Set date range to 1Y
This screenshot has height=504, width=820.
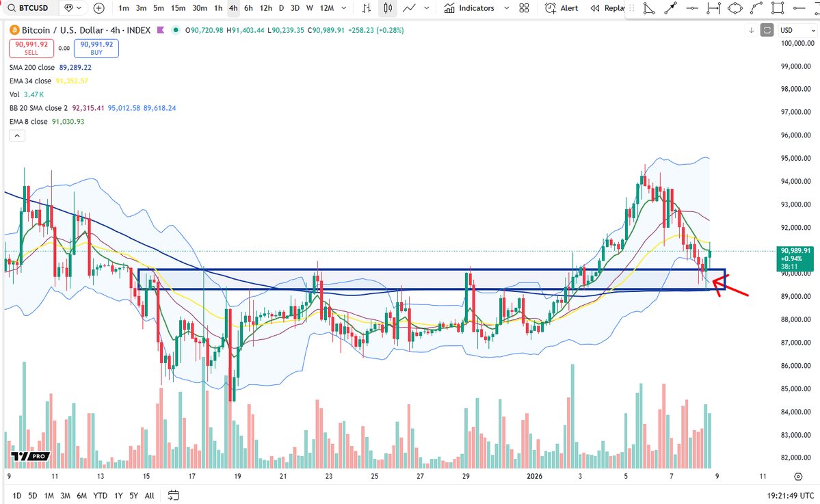[118, 495]
